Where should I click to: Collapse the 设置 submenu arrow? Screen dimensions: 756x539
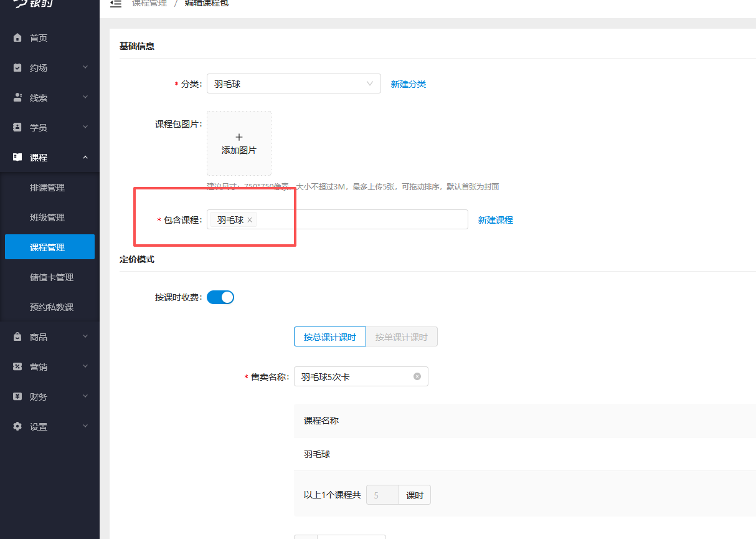tap(85, 426)
